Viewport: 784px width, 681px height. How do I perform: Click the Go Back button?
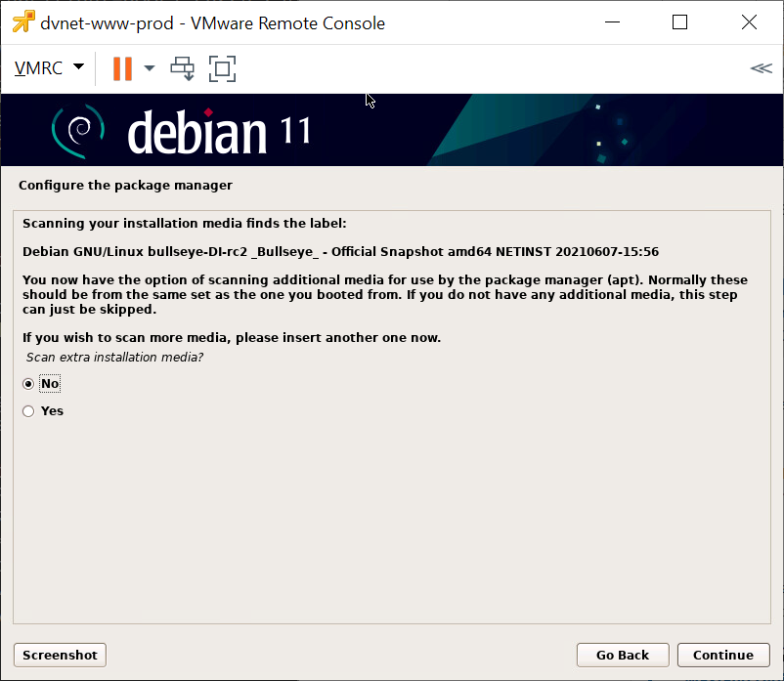tap(622, 655)
